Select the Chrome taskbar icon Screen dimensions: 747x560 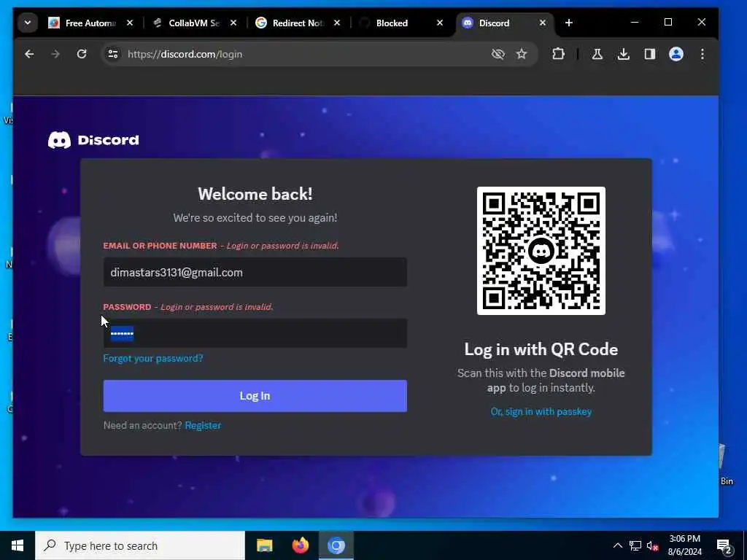tap(336, 545)
